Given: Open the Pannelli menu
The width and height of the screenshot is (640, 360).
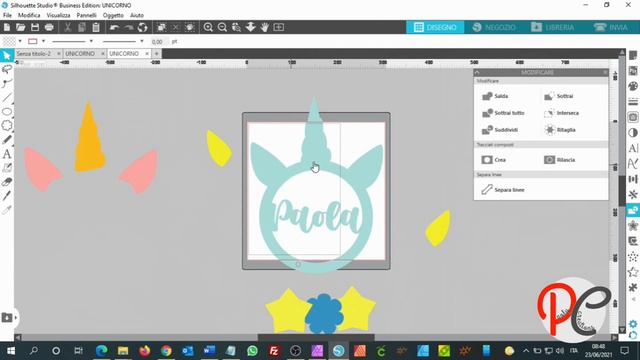Looking at the screenshot, I should pos(87,15).
